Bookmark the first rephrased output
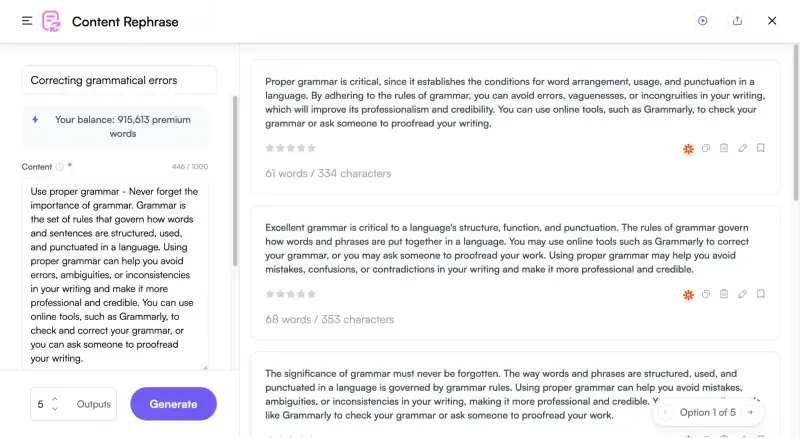The image size is (800, 439). coord(761,148)
